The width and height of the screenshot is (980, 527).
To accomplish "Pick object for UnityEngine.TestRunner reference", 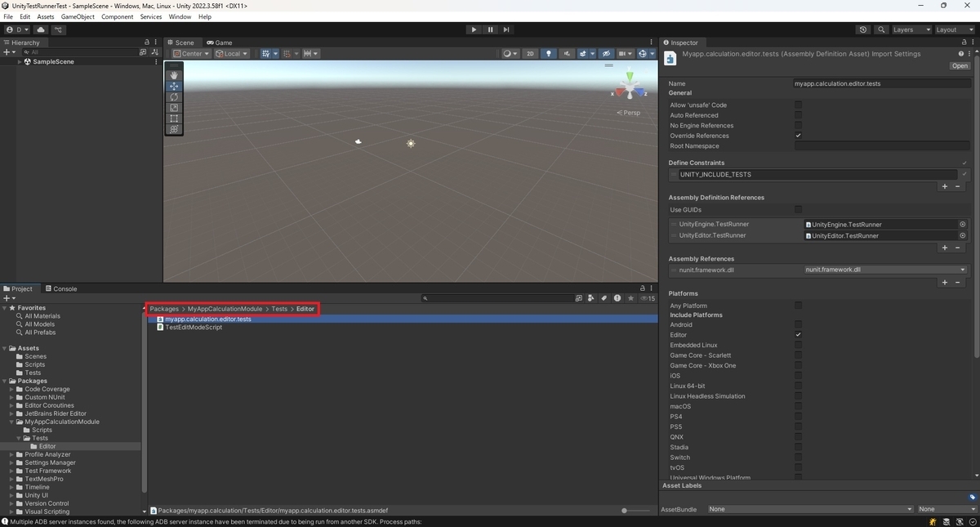I will [x=962, y=224].
